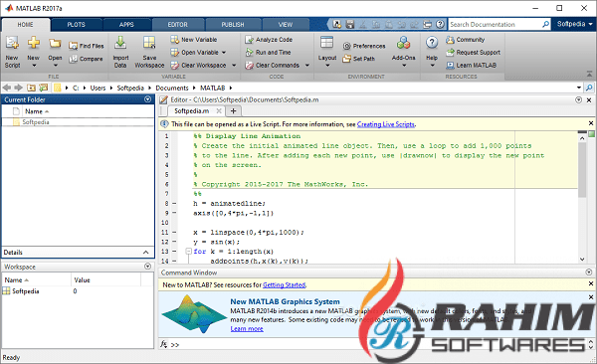The height and width of the screenshot is (364, 597).
Task: Click Request Support
Action: (x=473, y=52)
